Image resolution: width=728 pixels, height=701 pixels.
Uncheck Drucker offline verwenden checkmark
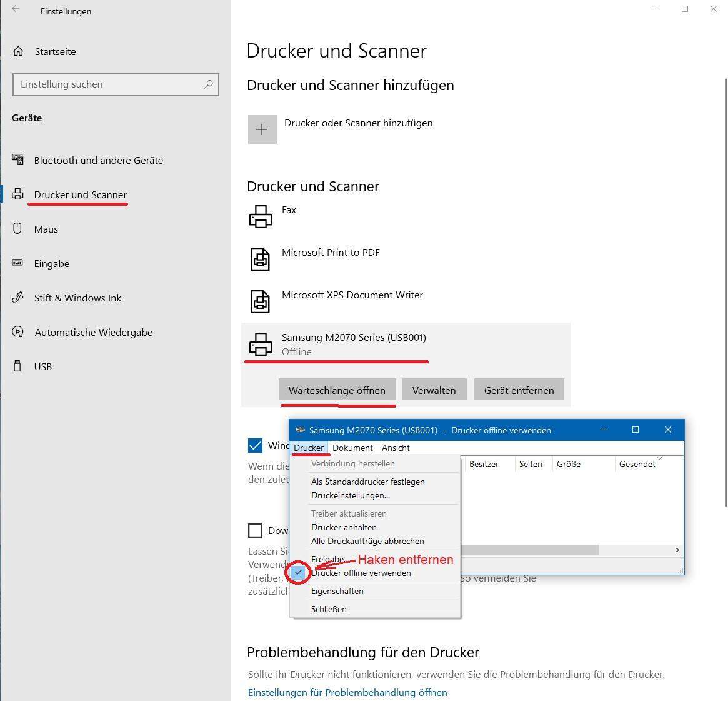(x=298, y=573)
